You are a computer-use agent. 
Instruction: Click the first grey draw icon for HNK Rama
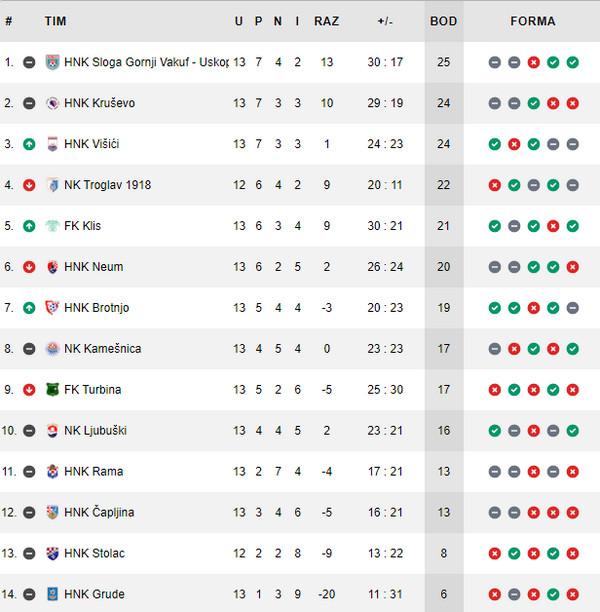click(495, 471)
